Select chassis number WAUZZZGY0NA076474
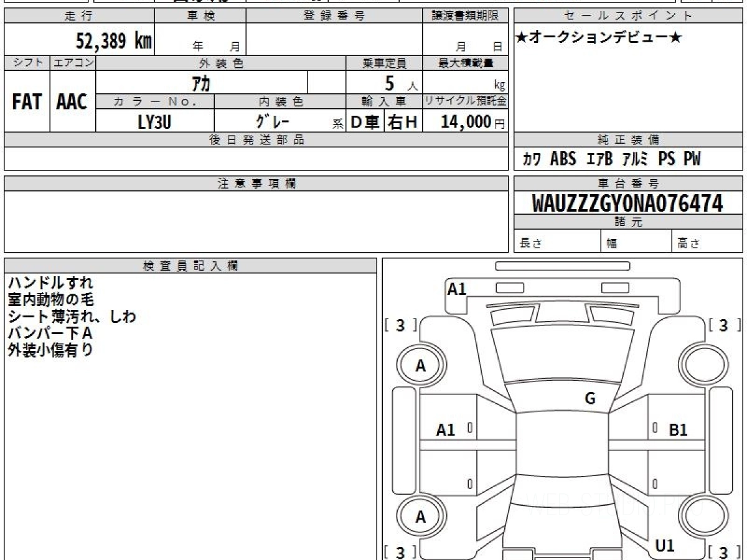 [627, 203]
